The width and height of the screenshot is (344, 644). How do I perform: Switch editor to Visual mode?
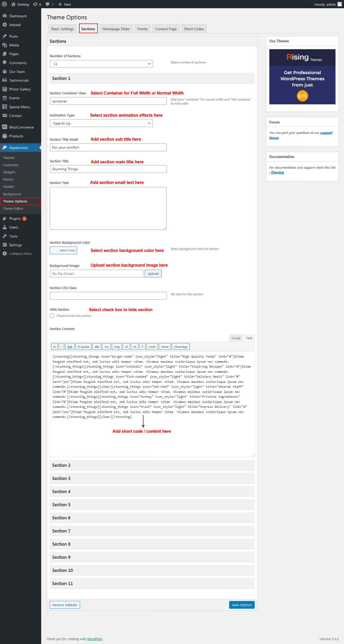pyautogui.click(x=235, y=338)
